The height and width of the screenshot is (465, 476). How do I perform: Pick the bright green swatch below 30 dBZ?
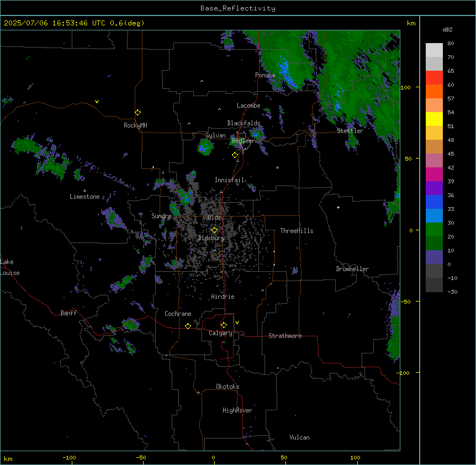[x=434, y=230]
